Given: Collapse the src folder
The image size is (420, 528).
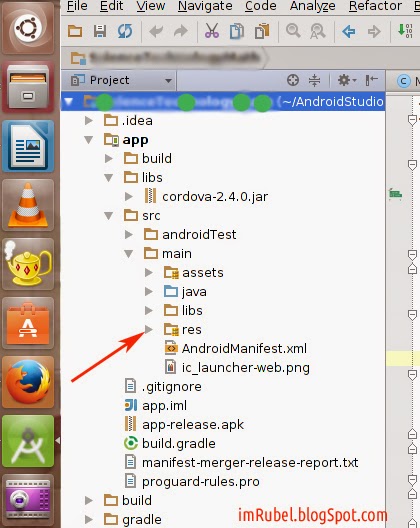Looking at the screenshot, I should click(108, 216).
